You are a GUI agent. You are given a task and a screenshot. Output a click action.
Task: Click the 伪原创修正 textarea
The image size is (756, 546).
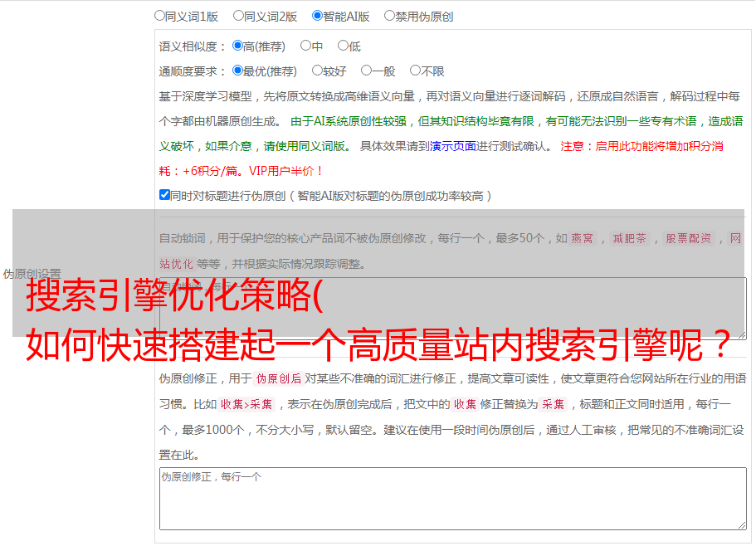coord(453,499)
